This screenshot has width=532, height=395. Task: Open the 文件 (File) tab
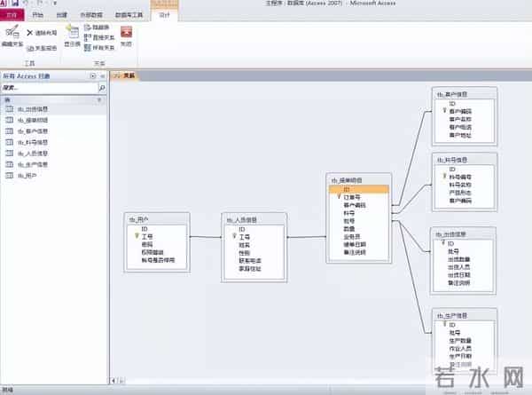coord(11,15)
